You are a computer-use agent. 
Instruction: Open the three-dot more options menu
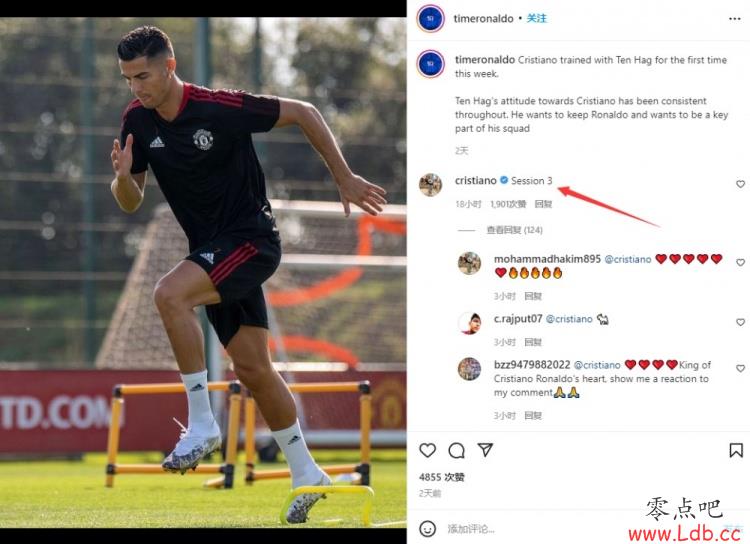click(735, 19)
